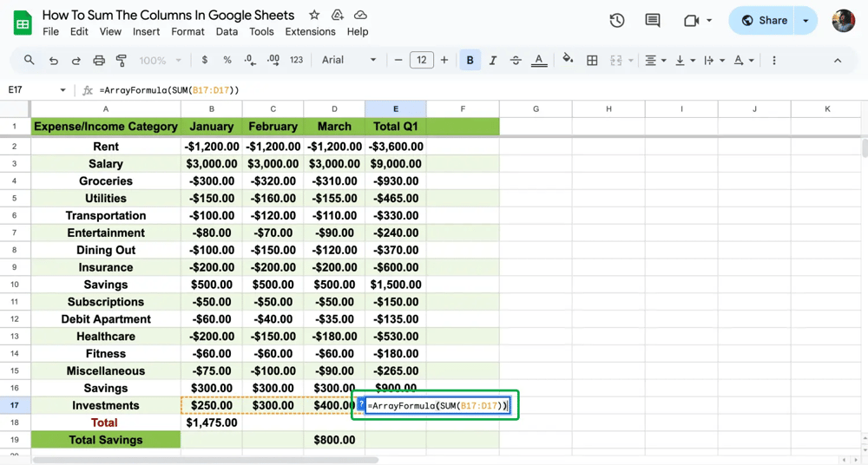Select the paint format tool
The height and width of the screenshot is (465, 868).
click(x=122, y=61)
